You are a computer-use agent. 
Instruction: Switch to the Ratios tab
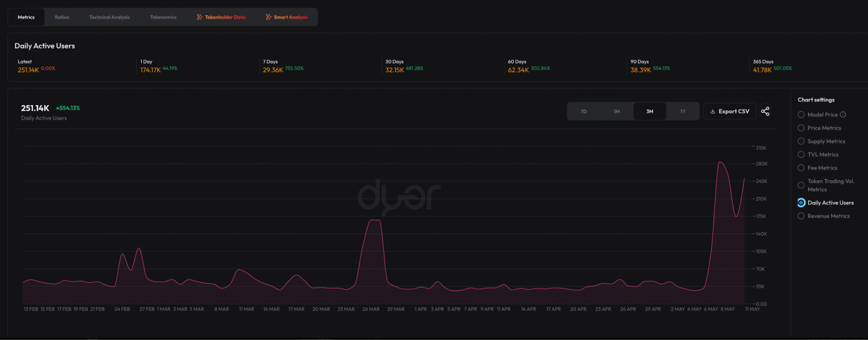tap(62, 17)
